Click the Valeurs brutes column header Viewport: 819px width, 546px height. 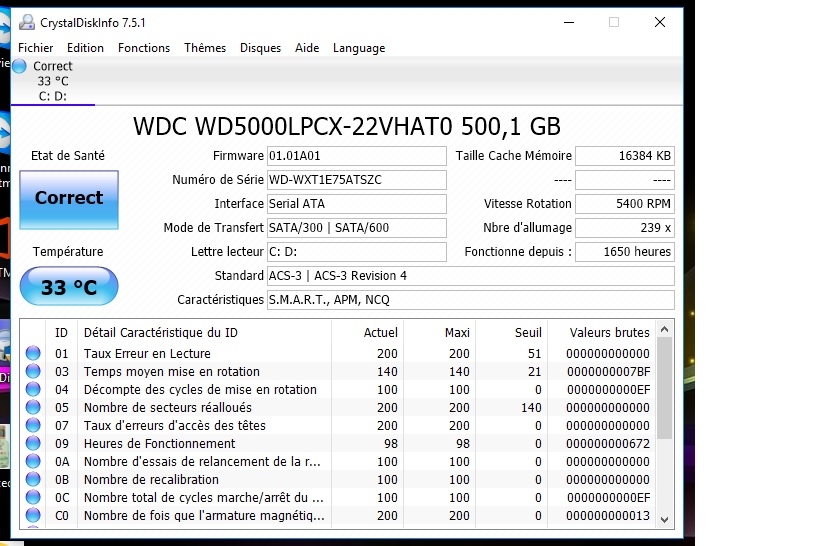pos(609,333)
